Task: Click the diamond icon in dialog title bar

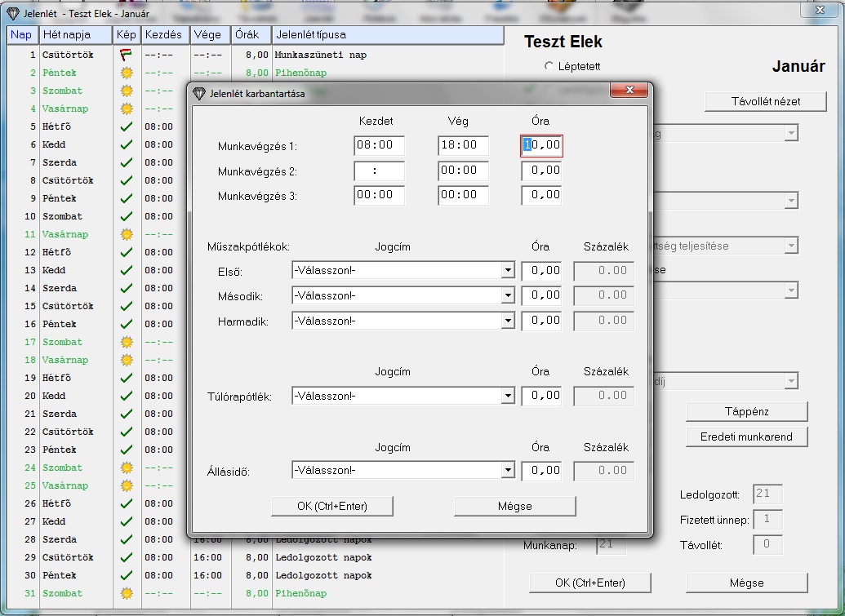Action: point(199,93)
